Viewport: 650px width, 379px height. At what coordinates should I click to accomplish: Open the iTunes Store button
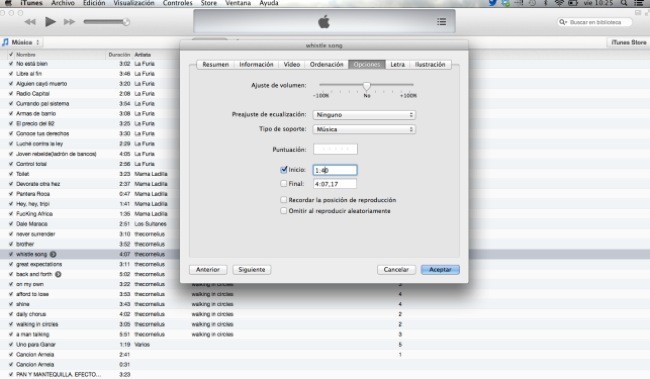tap(628, 42)
